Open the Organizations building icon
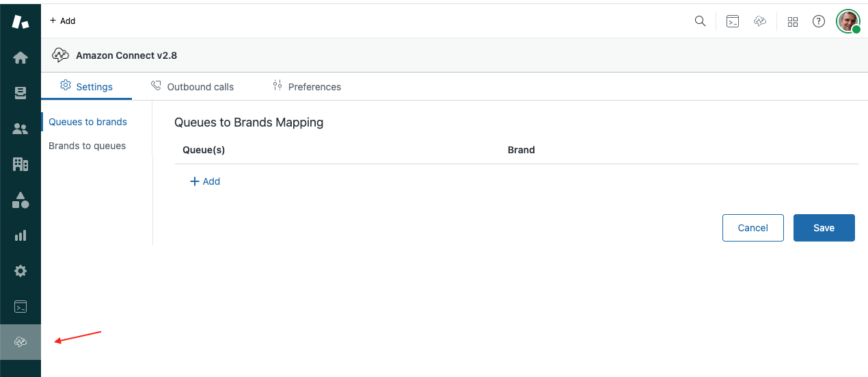Viewport: 868px width, 377px height. pyautogui.click(x=21, y=164)
